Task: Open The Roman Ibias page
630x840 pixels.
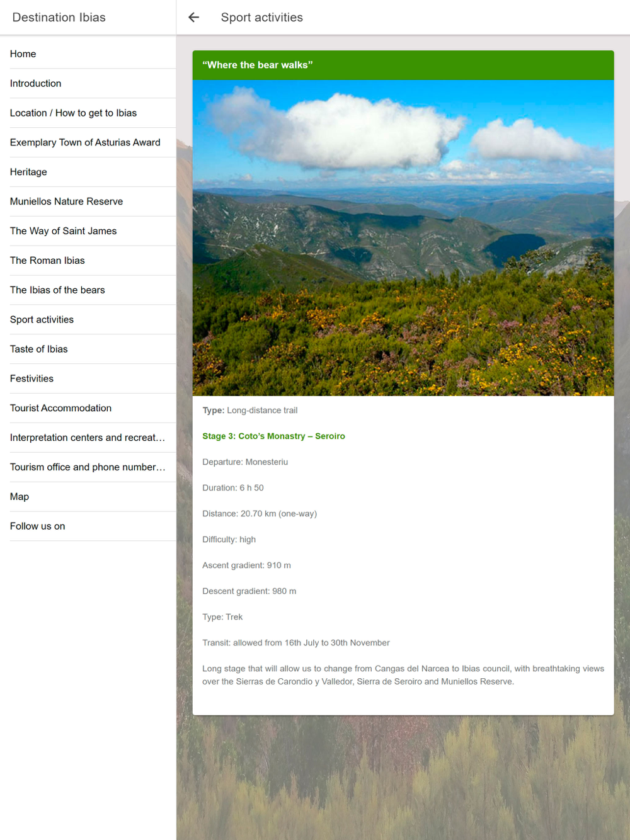Action: point(88,261)
